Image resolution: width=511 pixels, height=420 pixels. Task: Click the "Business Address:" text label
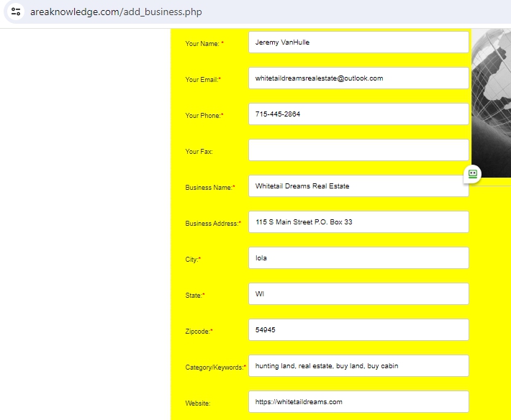212,224
